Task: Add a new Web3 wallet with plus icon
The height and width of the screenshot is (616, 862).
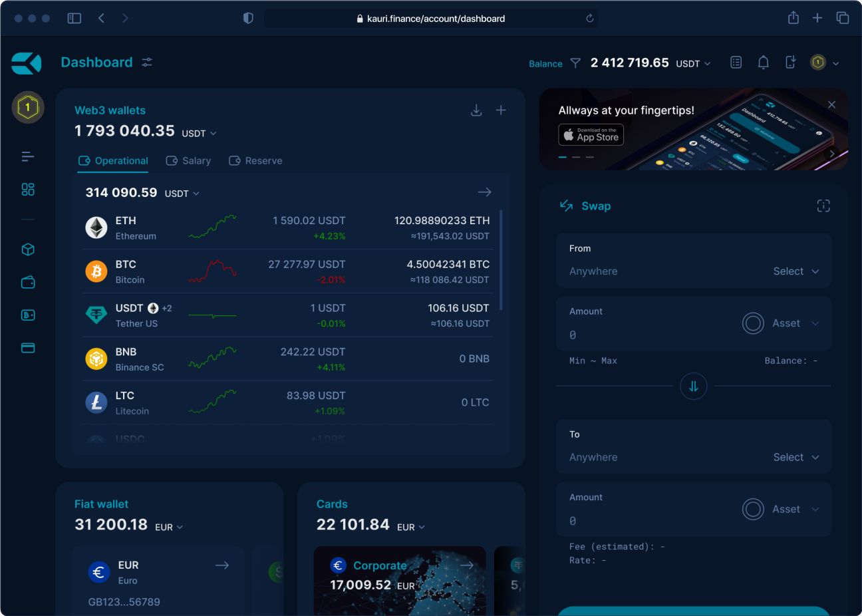Action: (x=501, y=110)
